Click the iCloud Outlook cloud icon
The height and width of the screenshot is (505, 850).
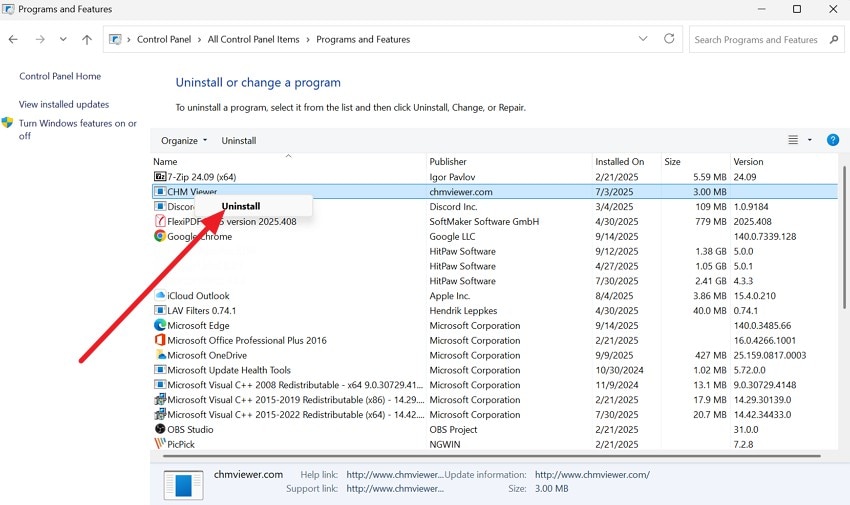160,295
